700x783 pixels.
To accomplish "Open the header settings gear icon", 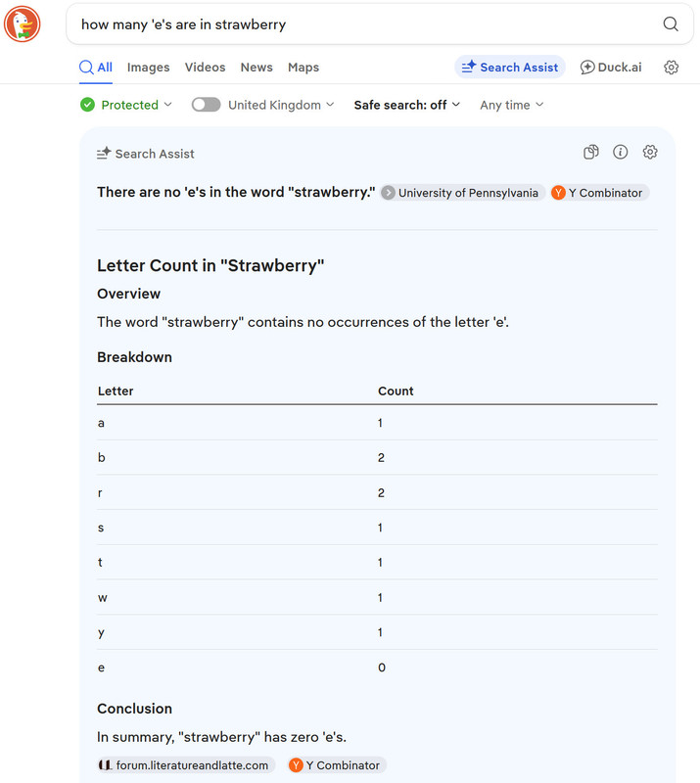I will [671, 67].
